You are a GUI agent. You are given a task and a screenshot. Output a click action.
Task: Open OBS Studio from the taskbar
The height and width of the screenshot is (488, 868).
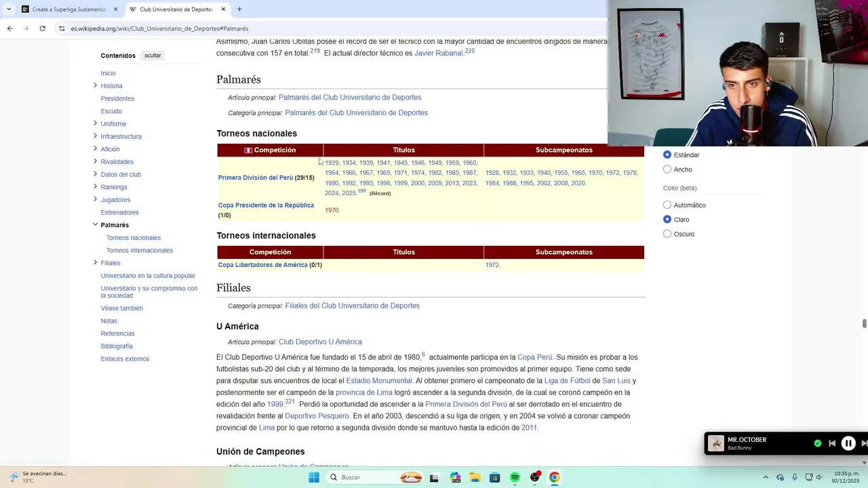(535, 477)
